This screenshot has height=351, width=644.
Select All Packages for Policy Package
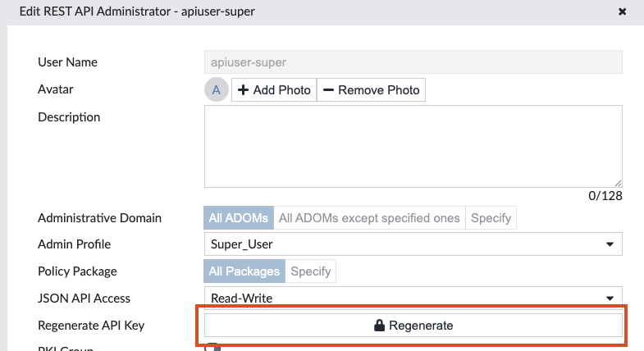(x=244, y=271)
